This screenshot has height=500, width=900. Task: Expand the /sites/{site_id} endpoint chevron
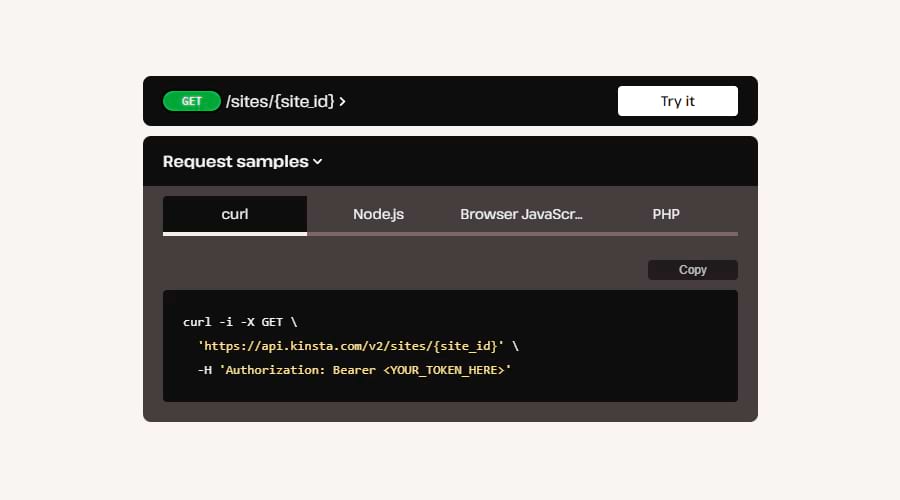click(342, 101)
